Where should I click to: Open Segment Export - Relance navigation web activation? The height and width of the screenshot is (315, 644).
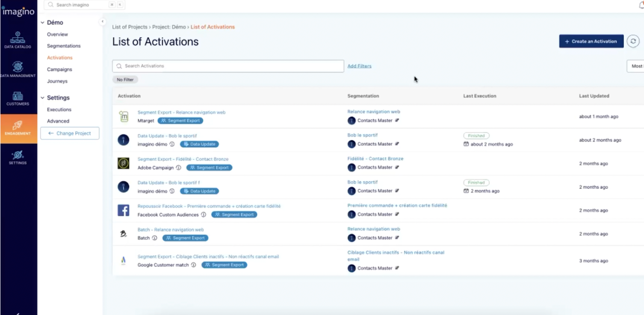click(x=181, y=112)
